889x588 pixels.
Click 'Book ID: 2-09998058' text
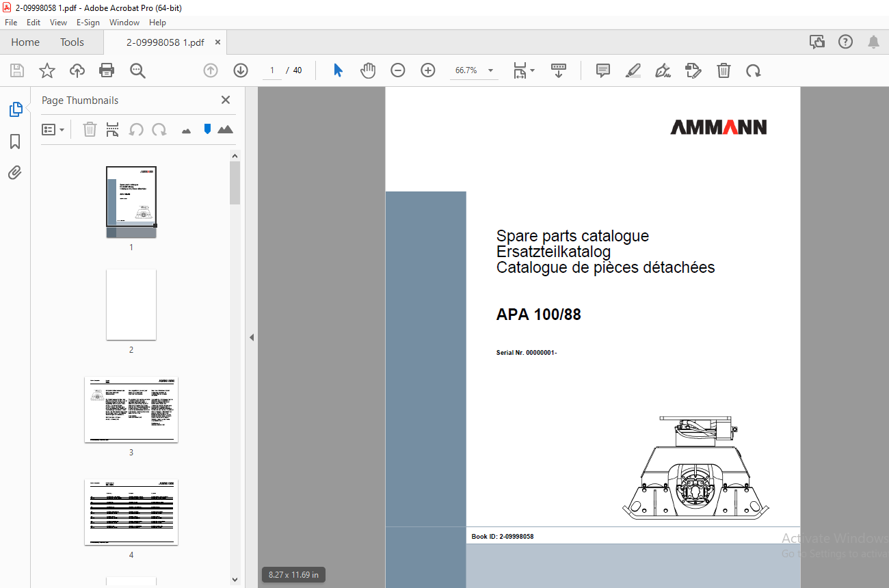503,537
